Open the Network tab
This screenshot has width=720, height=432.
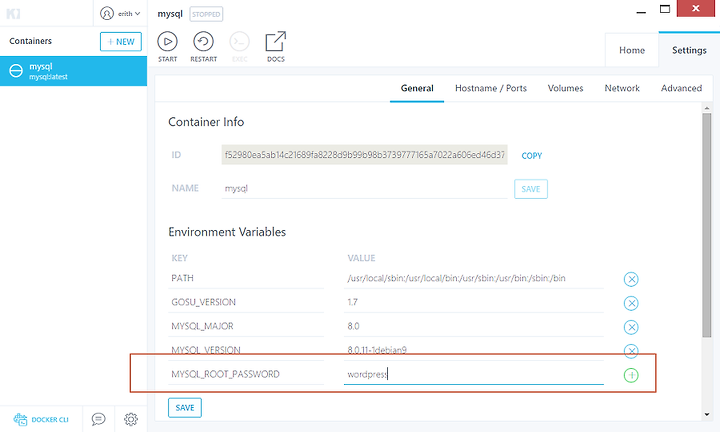[x=622, y=88]
